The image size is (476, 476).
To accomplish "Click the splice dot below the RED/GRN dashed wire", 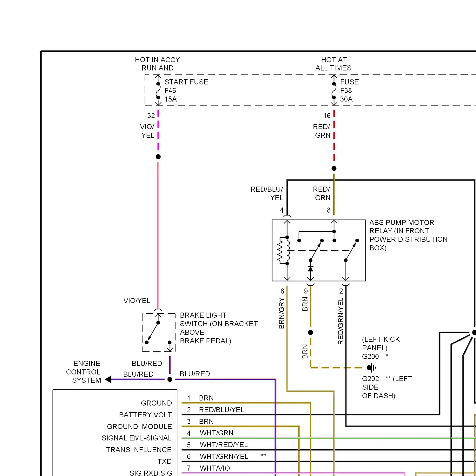I will coord(334,169).
